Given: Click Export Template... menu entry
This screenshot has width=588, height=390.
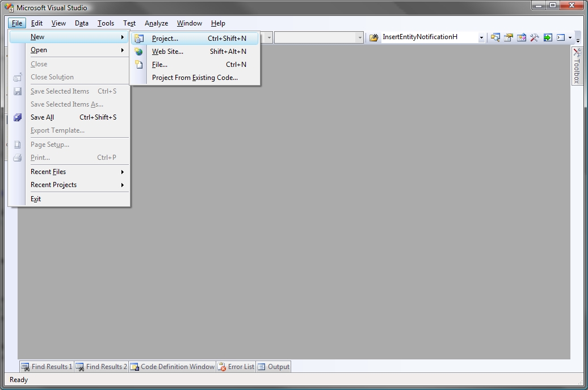Looking at the screenshot, I should pos(69,130).
